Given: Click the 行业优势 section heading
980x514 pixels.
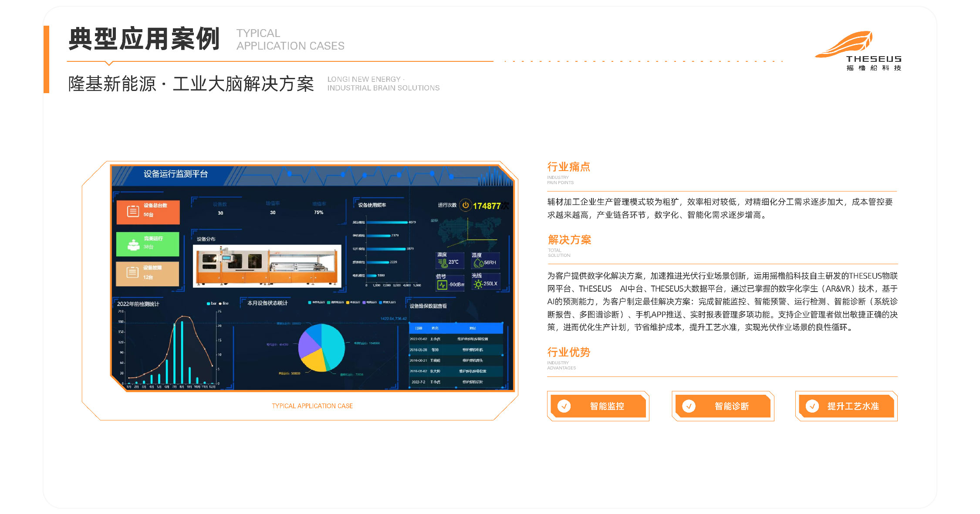Looking at the screenshot, I should pos(568,352).
